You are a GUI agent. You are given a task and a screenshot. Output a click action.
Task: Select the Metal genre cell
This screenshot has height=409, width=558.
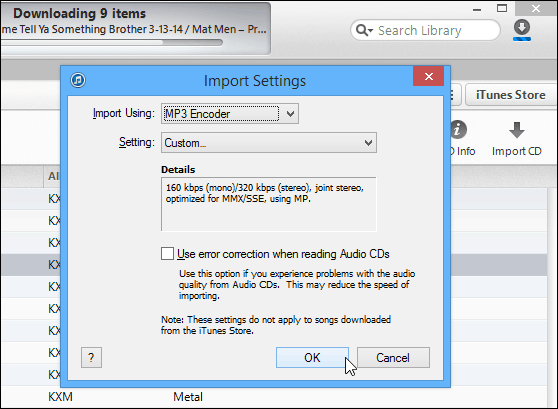[x=188, y=397]
